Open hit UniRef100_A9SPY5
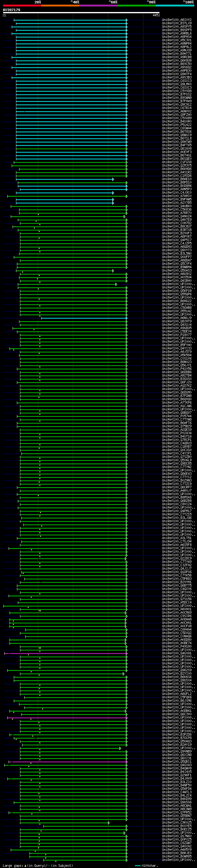Viewport: 197px width, 868px height. [x=176, y=26]
